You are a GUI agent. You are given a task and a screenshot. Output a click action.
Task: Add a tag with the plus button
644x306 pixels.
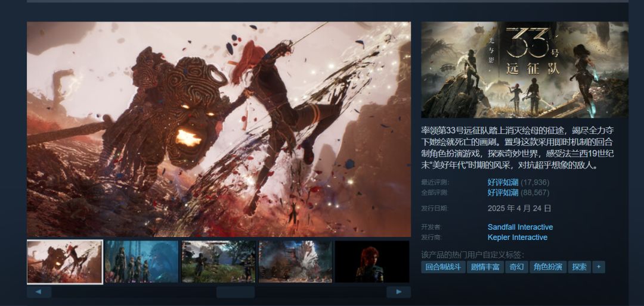point(599,267)
